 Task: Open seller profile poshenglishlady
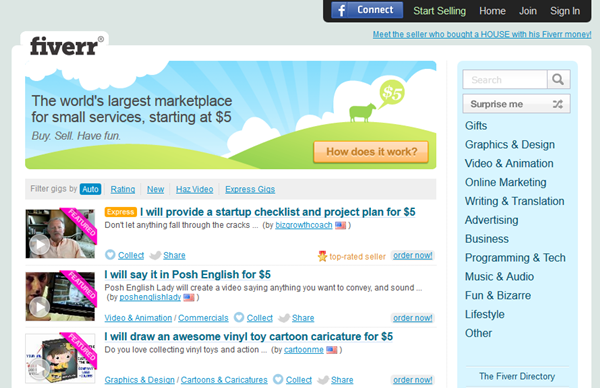click(150, 297)
